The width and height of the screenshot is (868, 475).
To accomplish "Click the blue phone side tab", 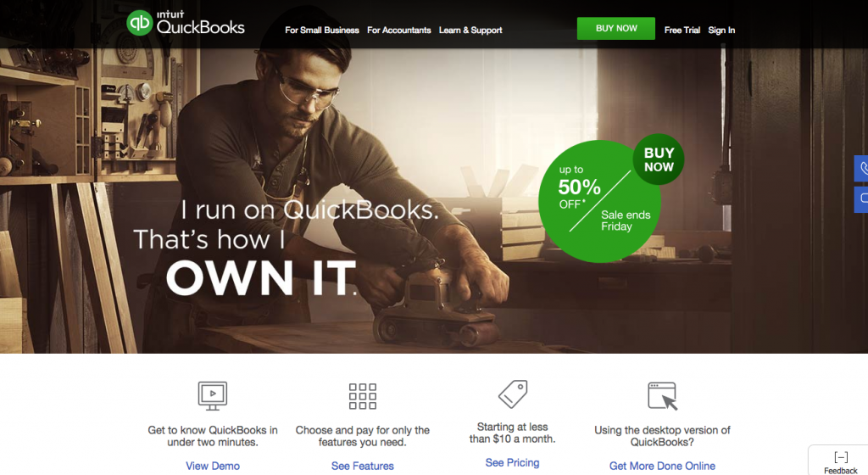I will pyautogui.click(x=861, y=168).
